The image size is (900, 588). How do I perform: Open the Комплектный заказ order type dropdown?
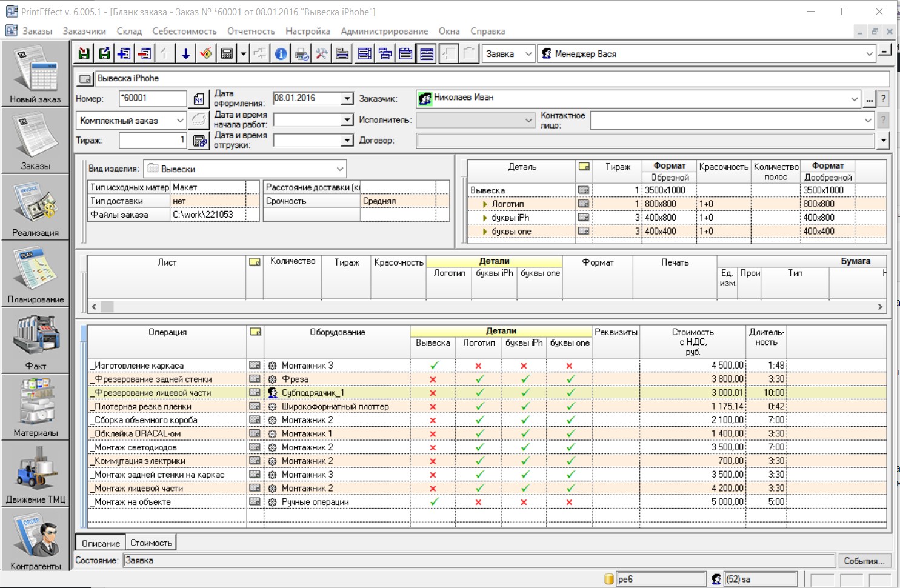click(179, 121)
